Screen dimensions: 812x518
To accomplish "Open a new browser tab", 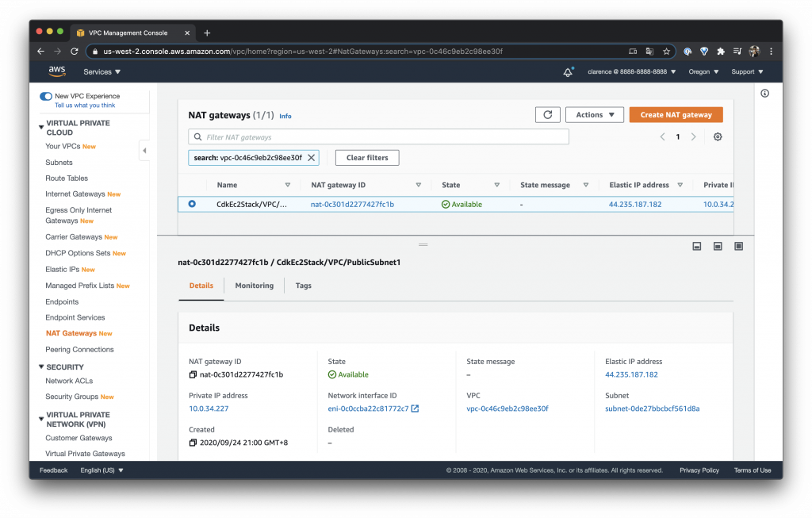I will pyautogui.click(x=207, y=33).
